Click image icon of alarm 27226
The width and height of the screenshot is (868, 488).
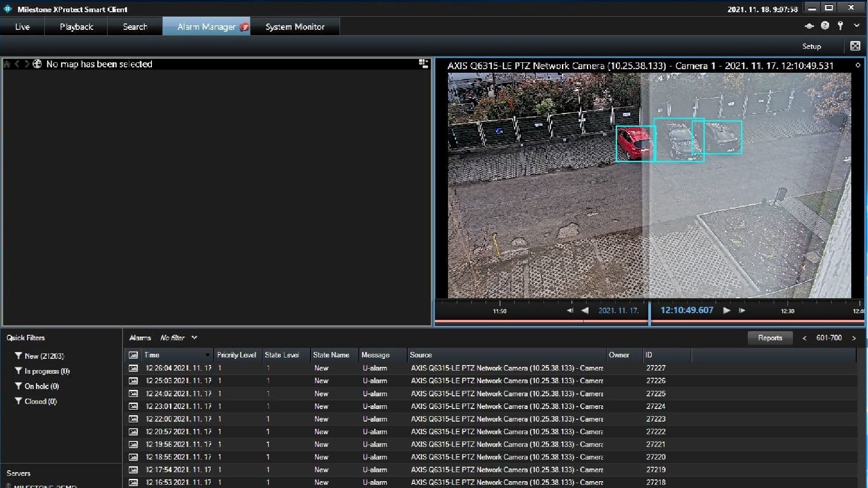(x=133, y=381)
